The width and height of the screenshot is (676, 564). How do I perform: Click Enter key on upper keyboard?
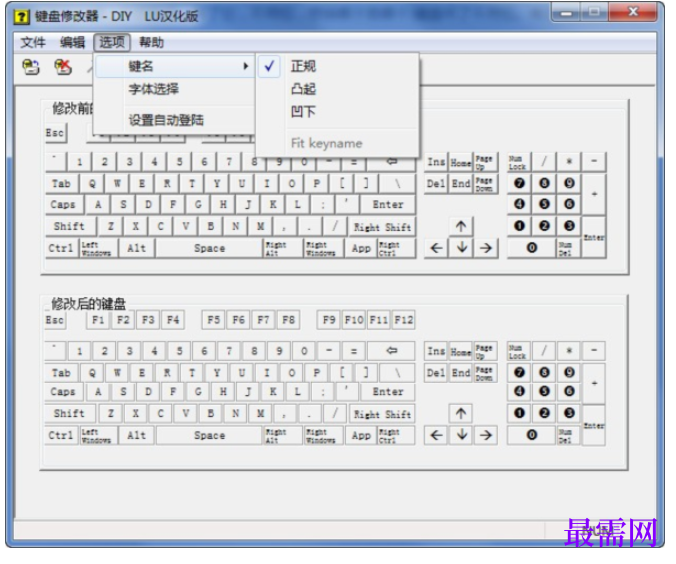pos(388,204)
